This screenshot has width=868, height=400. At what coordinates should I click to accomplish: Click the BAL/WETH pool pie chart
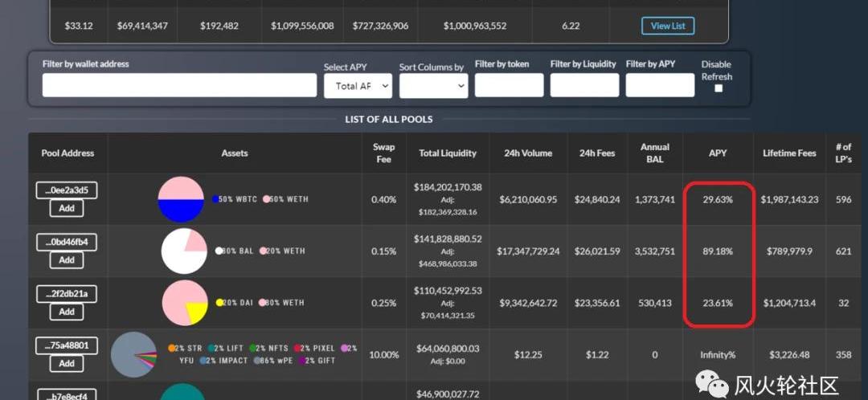[x=184, y=251]
